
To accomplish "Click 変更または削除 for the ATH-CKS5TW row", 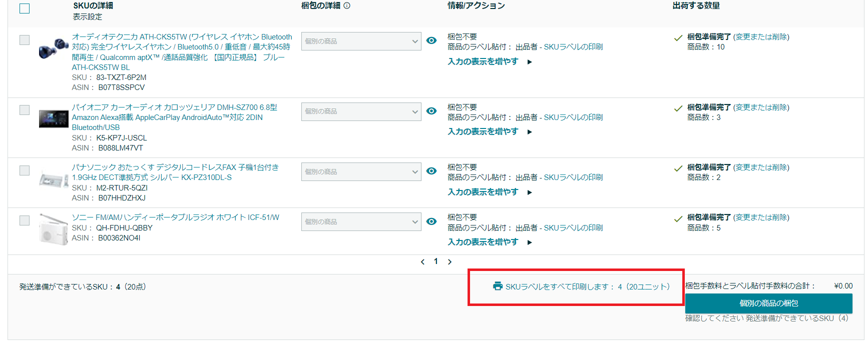I will click(761, 37).
